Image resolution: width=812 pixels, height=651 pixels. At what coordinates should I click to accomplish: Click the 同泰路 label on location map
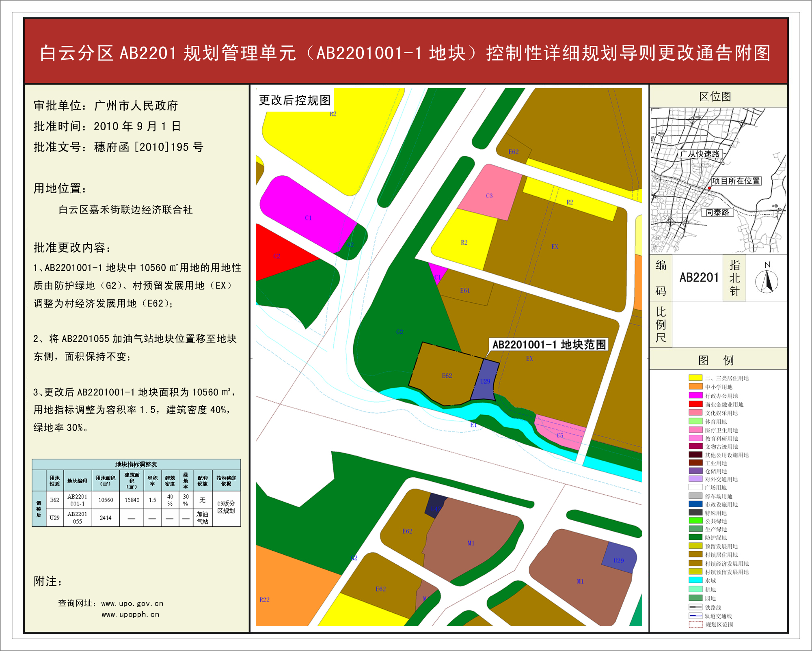coord(717,212)
